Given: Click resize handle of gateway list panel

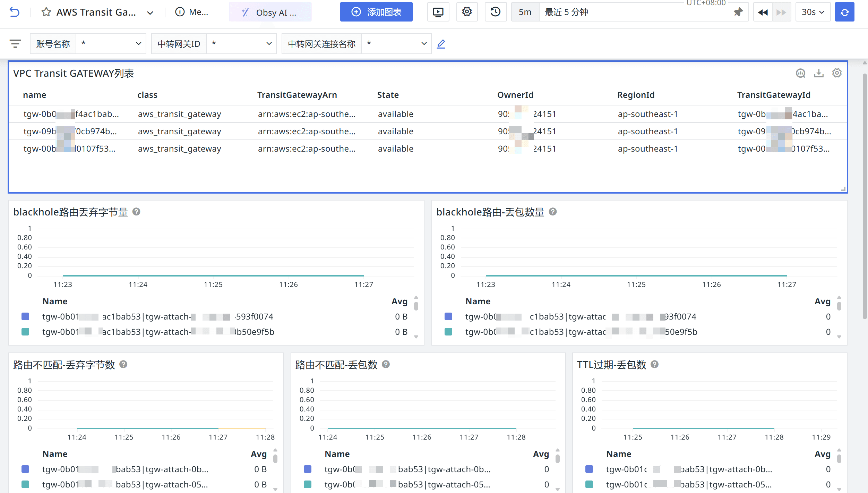Looking at the screenshot, I should (843, 189).
